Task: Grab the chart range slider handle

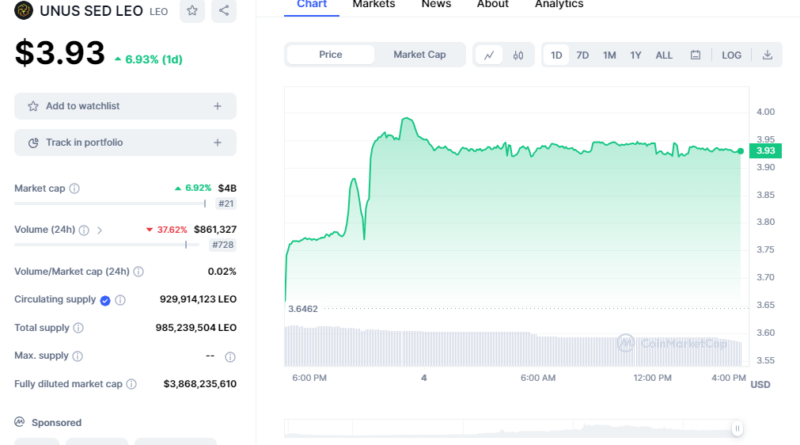Action: [737, 428]
